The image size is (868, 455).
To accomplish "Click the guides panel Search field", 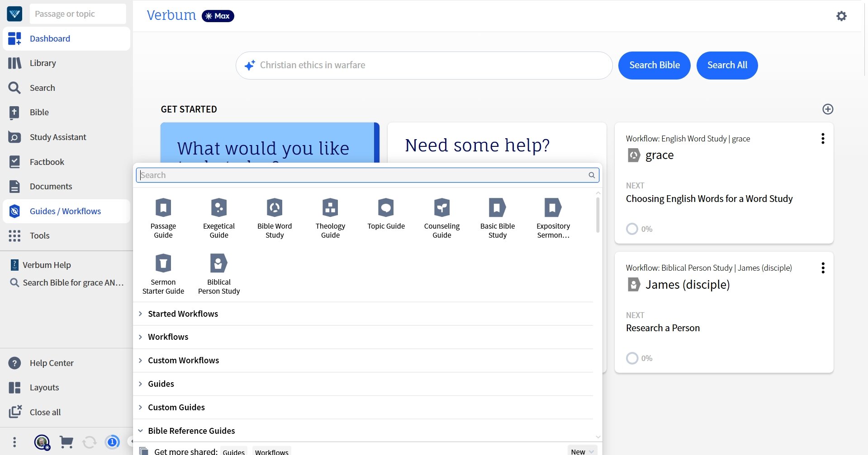I will coord(367,175).
